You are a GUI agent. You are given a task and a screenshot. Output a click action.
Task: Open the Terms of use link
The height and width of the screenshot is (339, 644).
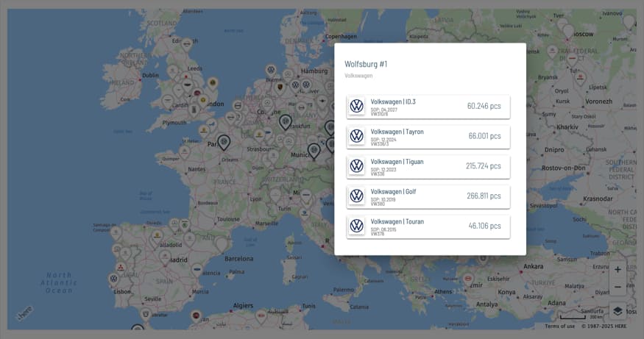[559, 326]
